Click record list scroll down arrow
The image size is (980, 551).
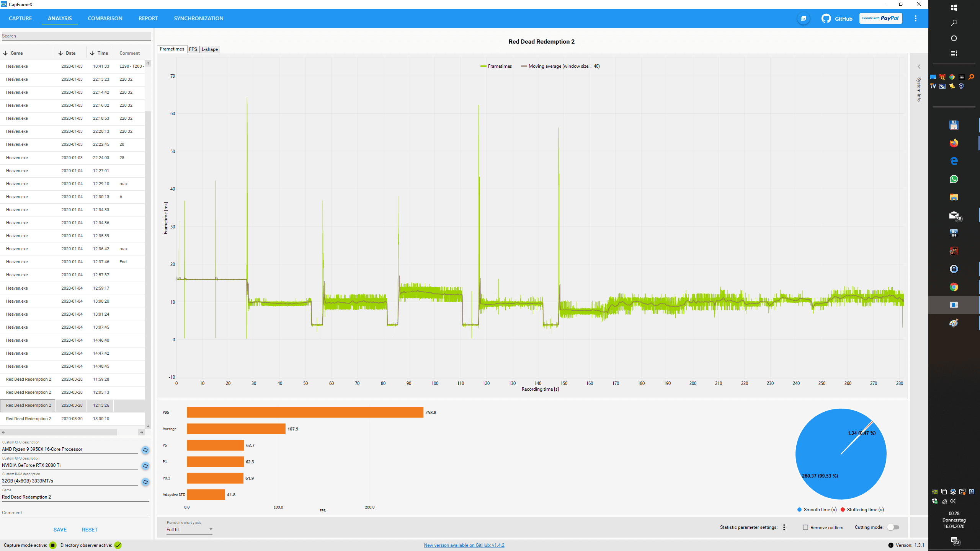pyautogui.click(x=148, y=426)
